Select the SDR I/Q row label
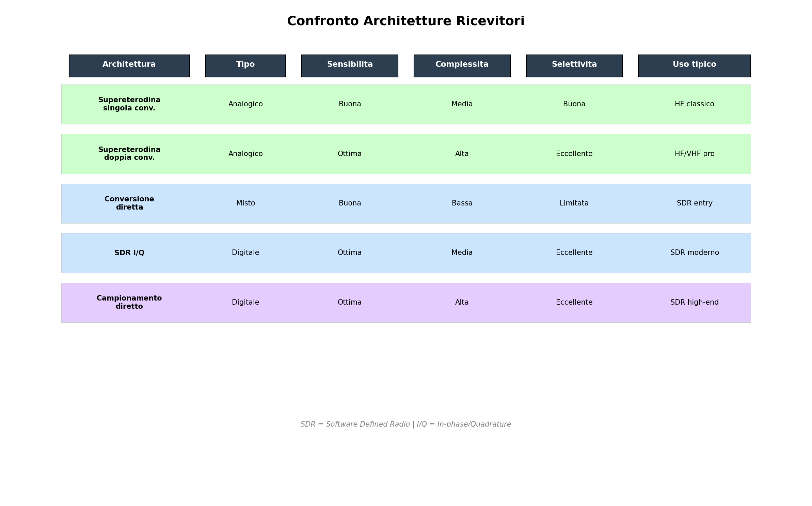Viewport: 812px width, 506px height. [129, 253]
